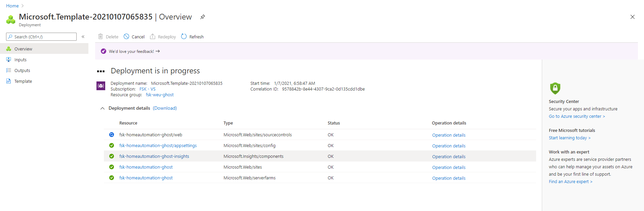Open the fsk-homeautomation-ghost Web/sites resource
Screen dimensions: 644x211
(x=146, y=167)
